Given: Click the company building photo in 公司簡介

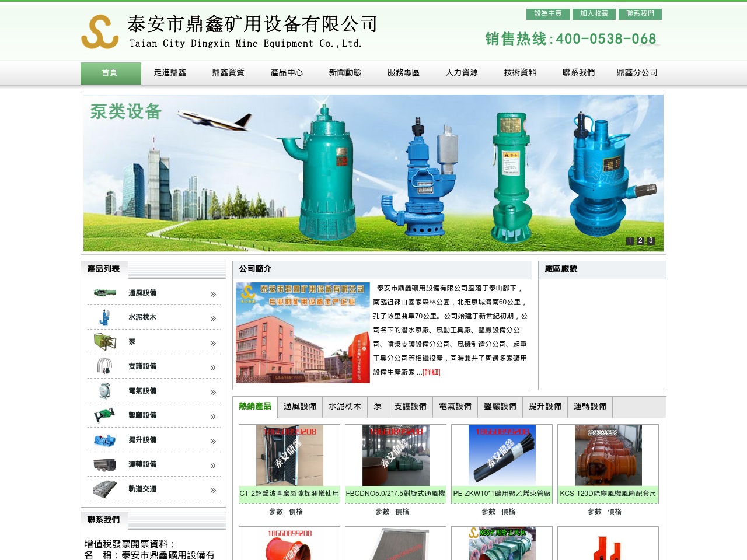Looking at the screenshot, I should [x=303, y=332].
